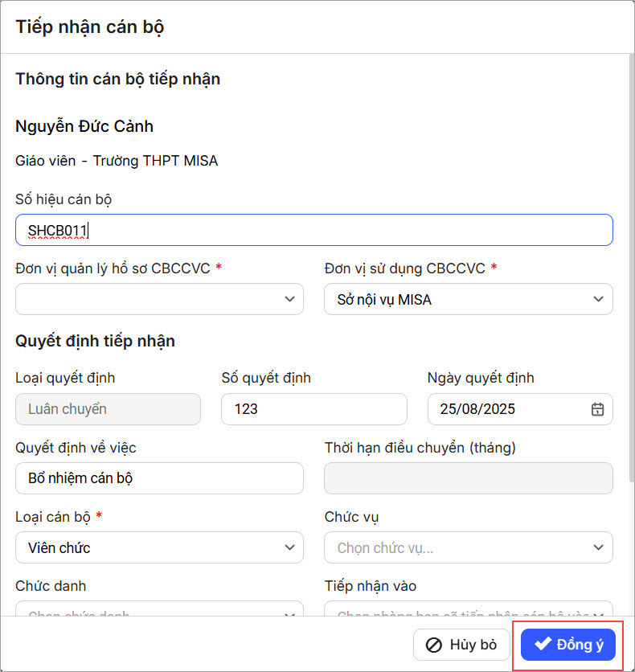The image size is (635, 672).
Task: Open the Tiếp nhận vào dropdown
Action: point(468,609)
